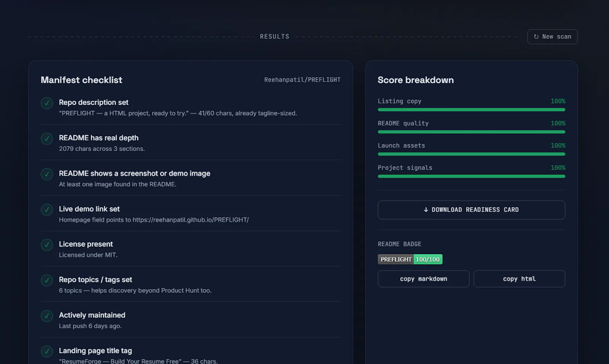609x364 pixels.
Task: Click the Launch assets 100% value
Action: click(558, 146)
